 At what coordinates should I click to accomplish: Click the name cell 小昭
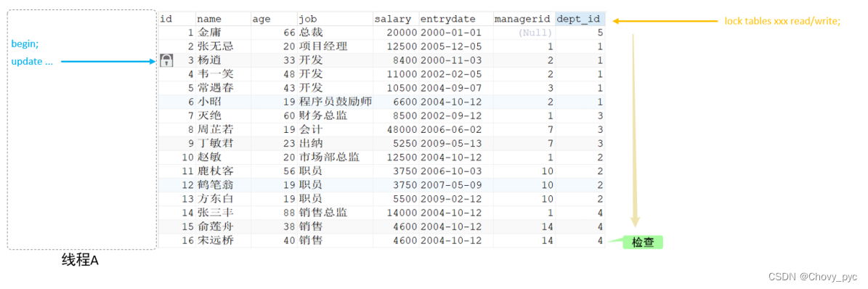coord(223,102)
